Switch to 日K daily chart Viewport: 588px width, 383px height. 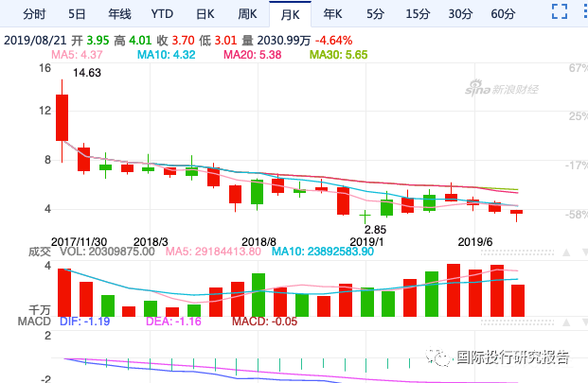pos(205,13)
